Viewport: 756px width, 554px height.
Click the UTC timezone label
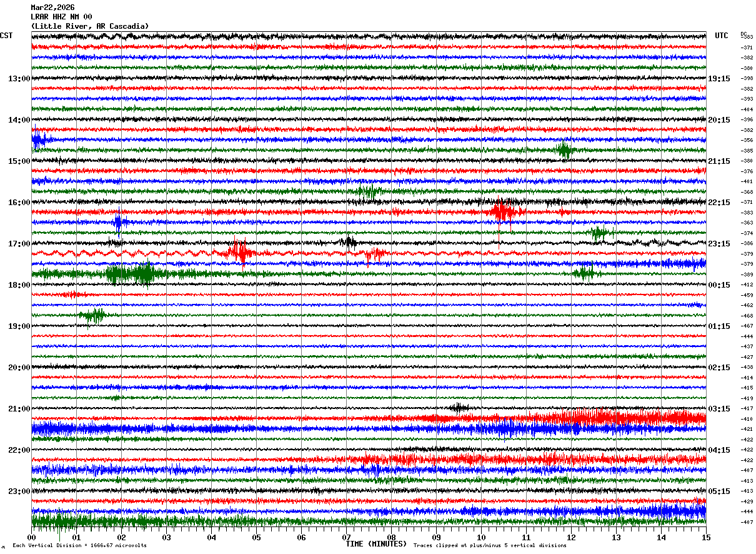pyautogui.click(x=722, y=36)
